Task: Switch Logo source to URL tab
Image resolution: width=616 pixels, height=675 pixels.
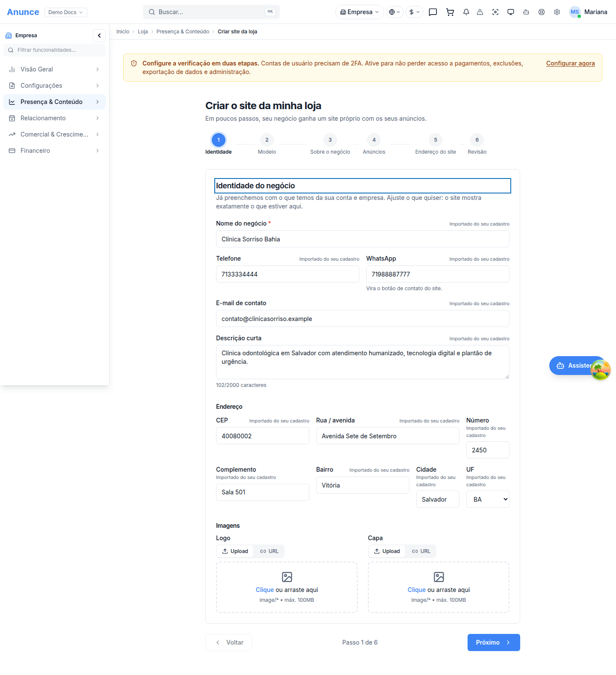Action: (269, 551)
